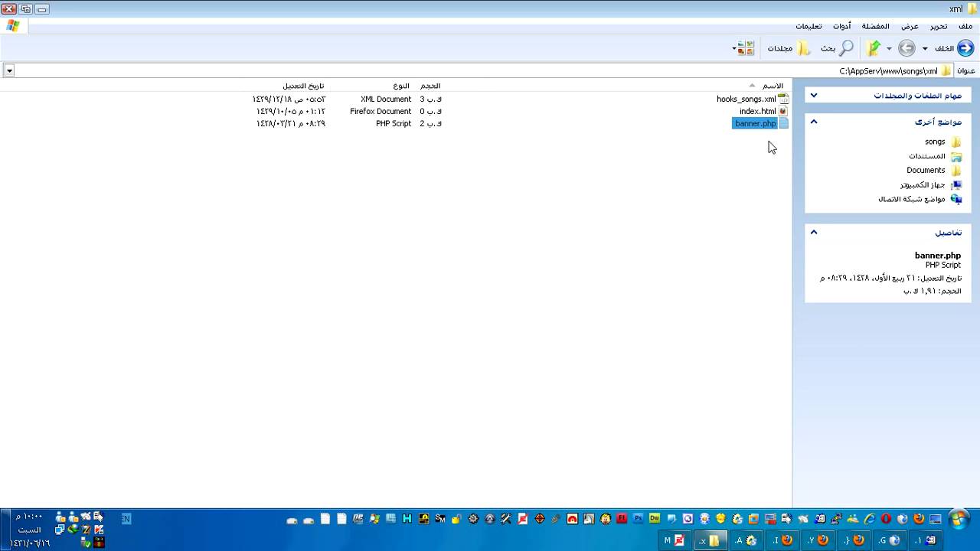Click the index.html Firefox file icon
Image resolution: width=980 pixels, height=551 pixels.
(x=783, y=111)
